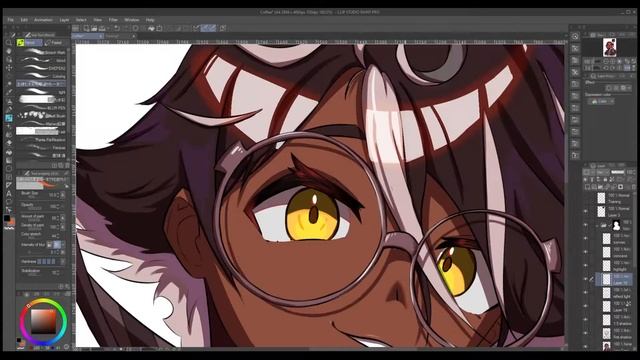Click the topmost icon in the right dock strip

[575, 36]
